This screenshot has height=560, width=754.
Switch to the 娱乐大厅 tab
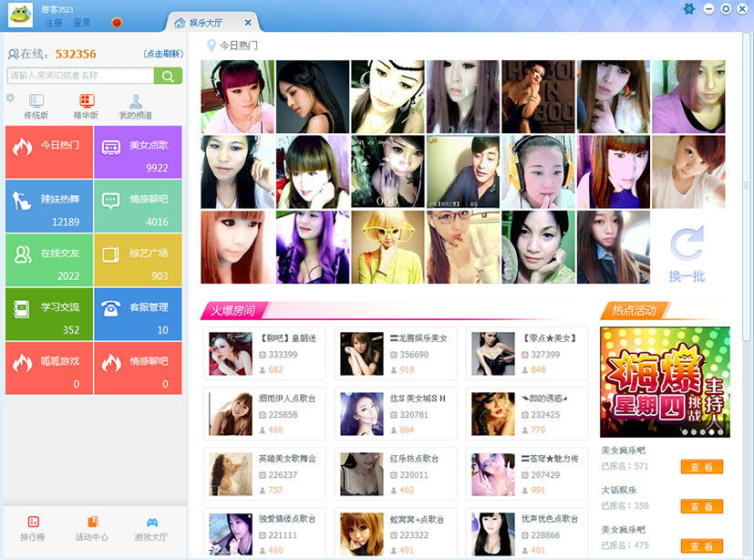coord(206,23)
